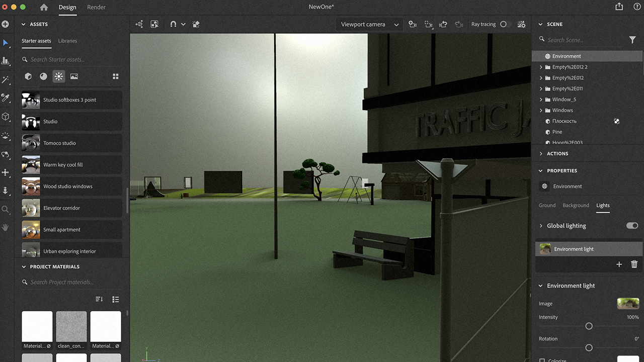Open the Background environment tab
Image resolution: width=644 pixels, height=362 pixels.
pos(576,205)
